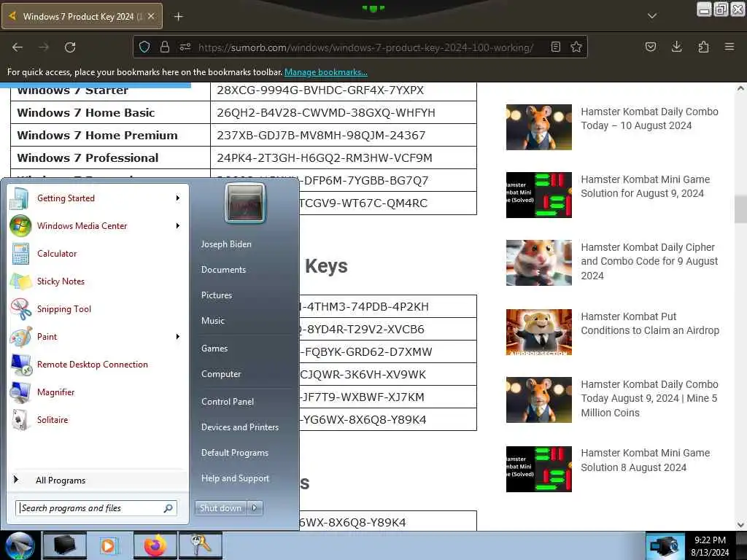Click thumbnail for Mini Game Solution August 9

[x=539, y=195]
